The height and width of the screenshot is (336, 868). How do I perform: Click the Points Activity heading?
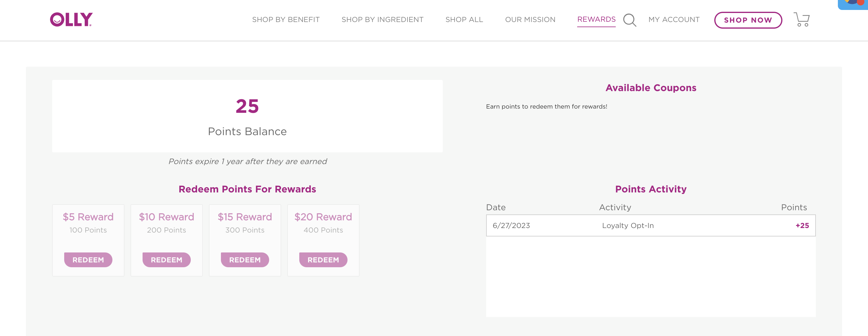651,189
